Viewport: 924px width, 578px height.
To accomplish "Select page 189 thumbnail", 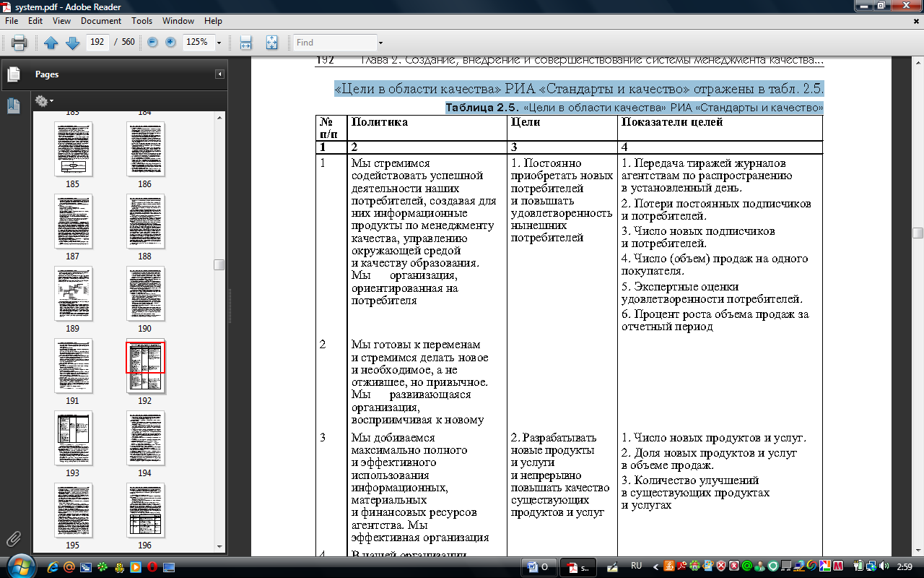I will coord(73,293).
